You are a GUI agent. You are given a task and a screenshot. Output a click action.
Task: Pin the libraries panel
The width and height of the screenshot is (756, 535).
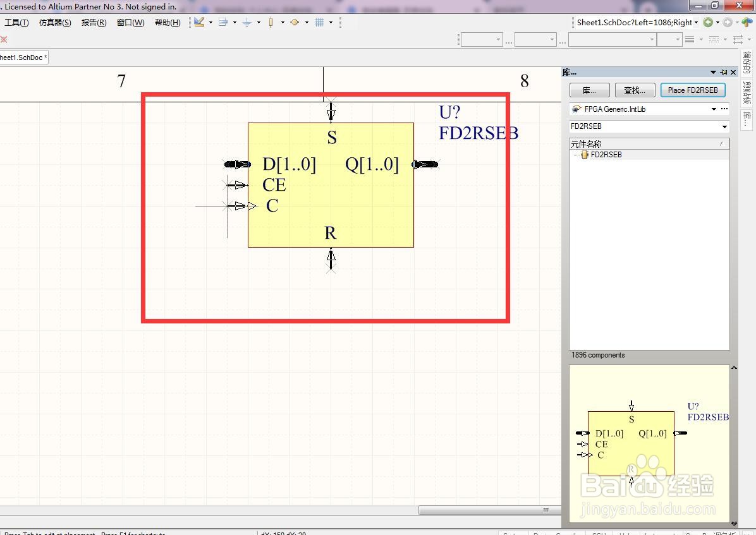(x=724, y=72)
